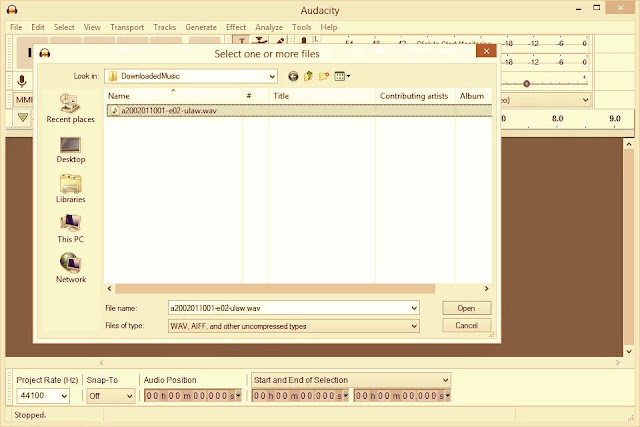Open the Transport menu

click(127, 27)
